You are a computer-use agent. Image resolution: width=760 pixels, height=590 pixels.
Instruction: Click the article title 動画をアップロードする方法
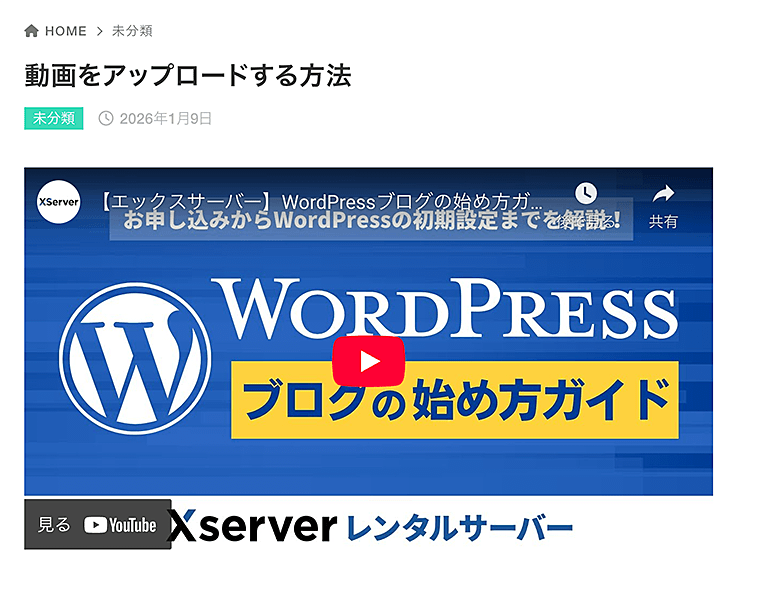click(x=188, y=76)
